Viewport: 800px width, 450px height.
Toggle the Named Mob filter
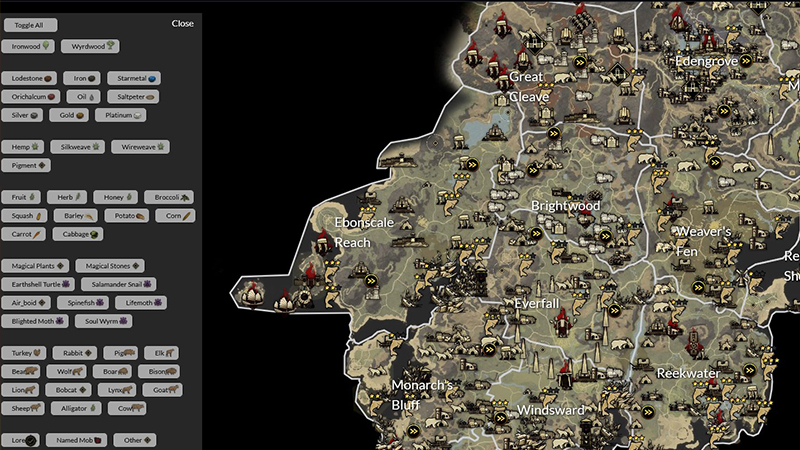(x=77, y=440)
